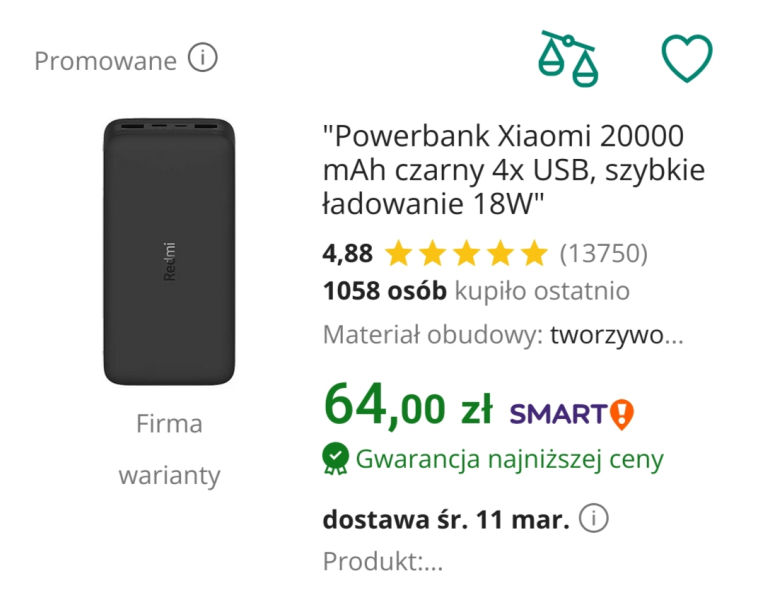This screenshot has width=763, height=600.
Task: Click the dostawa śr. 11 mar. text
Action: click(446, 520)
